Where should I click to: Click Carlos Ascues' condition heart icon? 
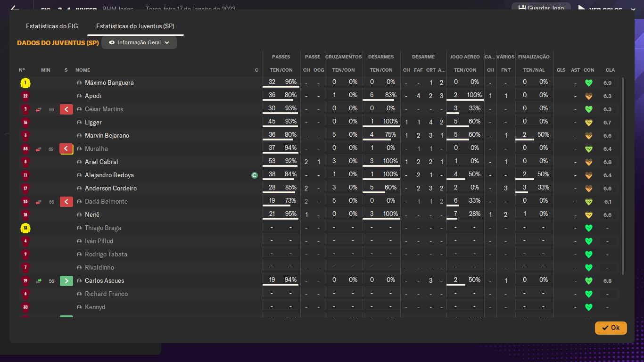coord(588,281)
